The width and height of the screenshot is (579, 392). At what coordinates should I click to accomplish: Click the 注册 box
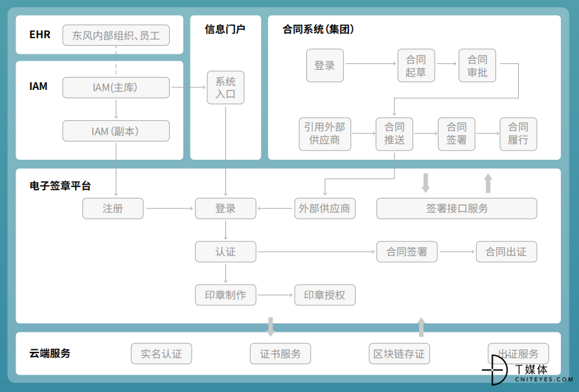(113, 208)
